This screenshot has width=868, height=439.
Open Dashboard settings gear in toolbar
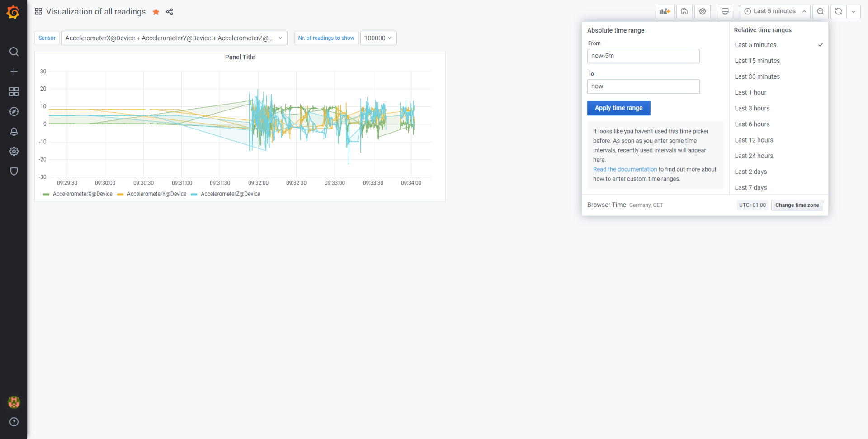click(x=703, y=12)
